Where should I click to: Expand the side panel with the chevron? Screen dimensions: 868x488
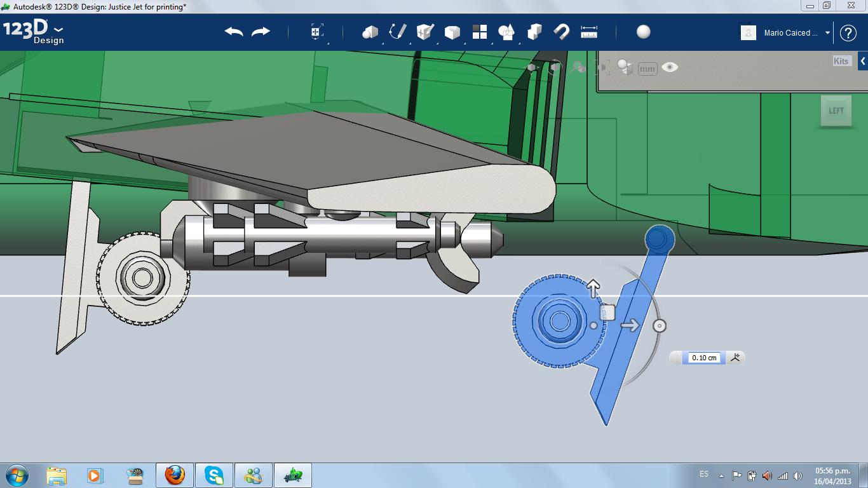(x=863, y=61)
